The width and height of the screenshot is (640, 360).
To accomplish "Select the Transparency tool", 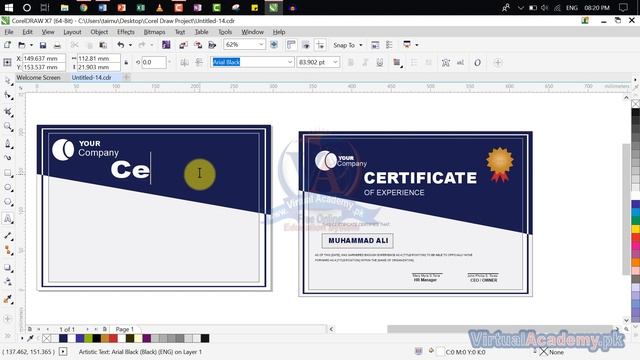I will pyautogui.click(x=7, y=282).
